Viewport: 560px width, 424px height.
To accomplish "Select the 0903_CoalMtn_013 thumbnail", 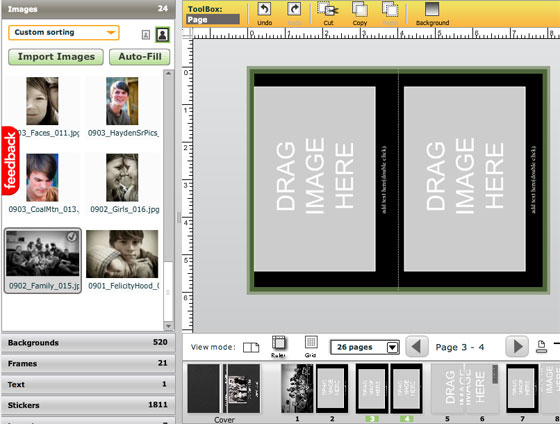I will coord(42,178).
